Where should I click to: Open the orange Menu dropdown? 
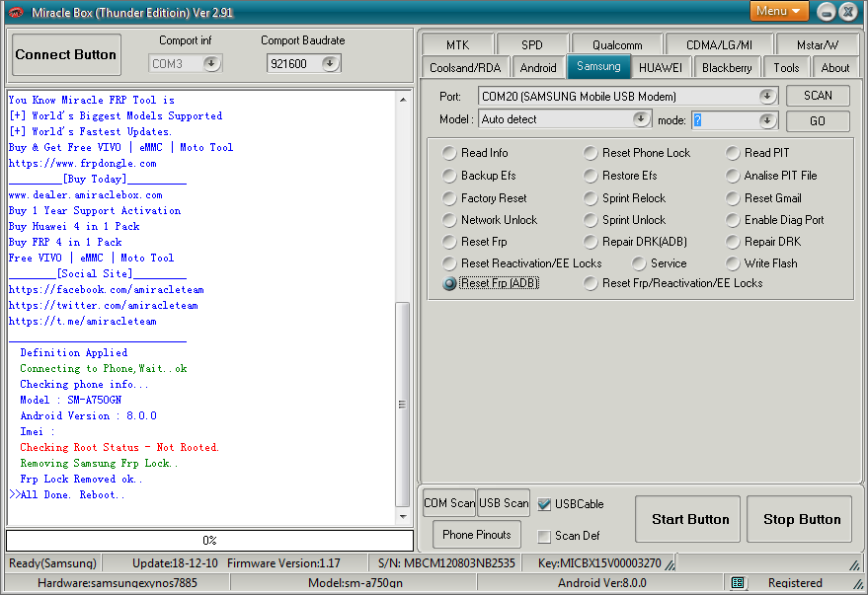[x=779, y=11]
